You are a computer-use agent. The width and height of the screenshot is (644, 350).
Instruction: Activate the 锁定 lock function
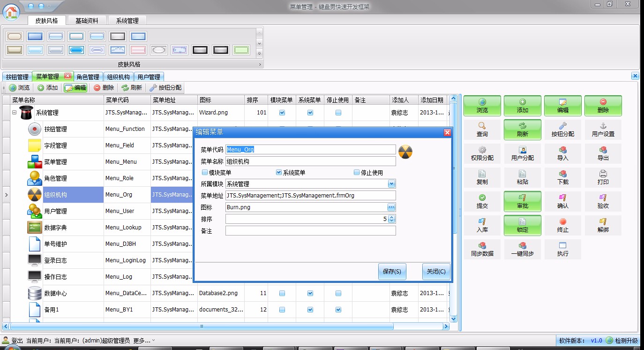coord(522,225)
